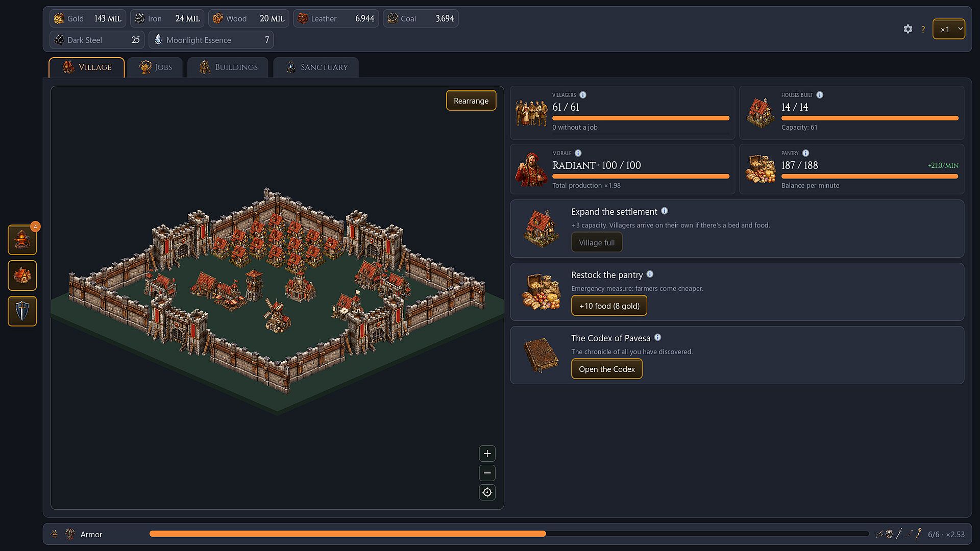
Task: Open the house sidebar icon
Action: pos(22,275)
